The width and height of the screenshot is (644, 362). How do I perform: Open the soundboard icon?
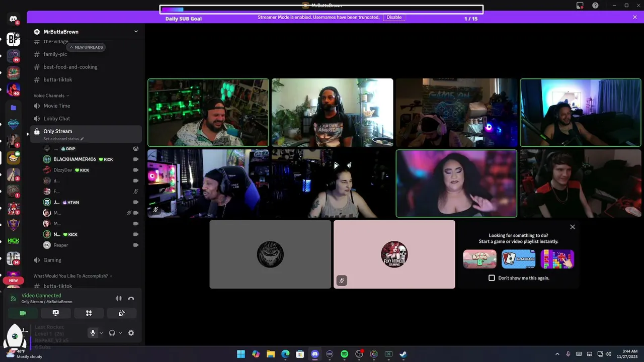pos(122,313)
